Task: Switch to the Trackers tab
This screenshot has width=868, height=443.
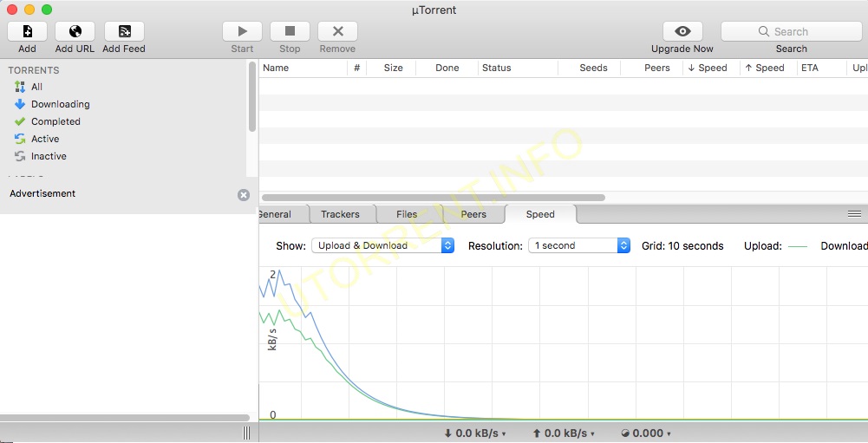Action: pos(341,214)
